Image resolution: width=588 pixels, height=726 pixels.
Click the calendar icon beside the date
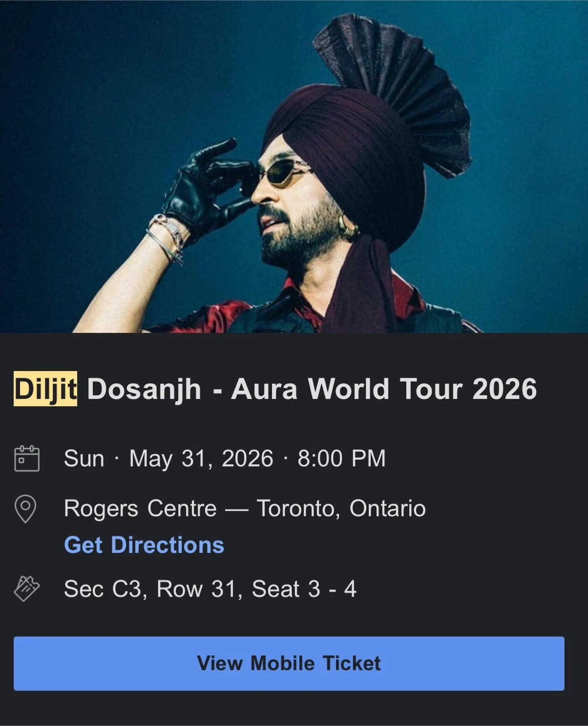click(27, 458)
